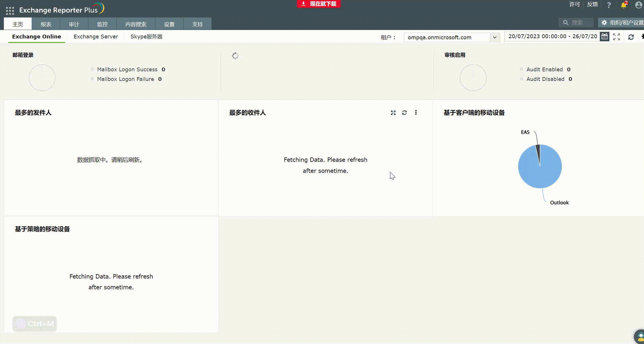Screen dimensions: 644x344
Task: Click the 基于客户端的移动设备 widget title
Action: pyautogui.click(x=474, y=113)
